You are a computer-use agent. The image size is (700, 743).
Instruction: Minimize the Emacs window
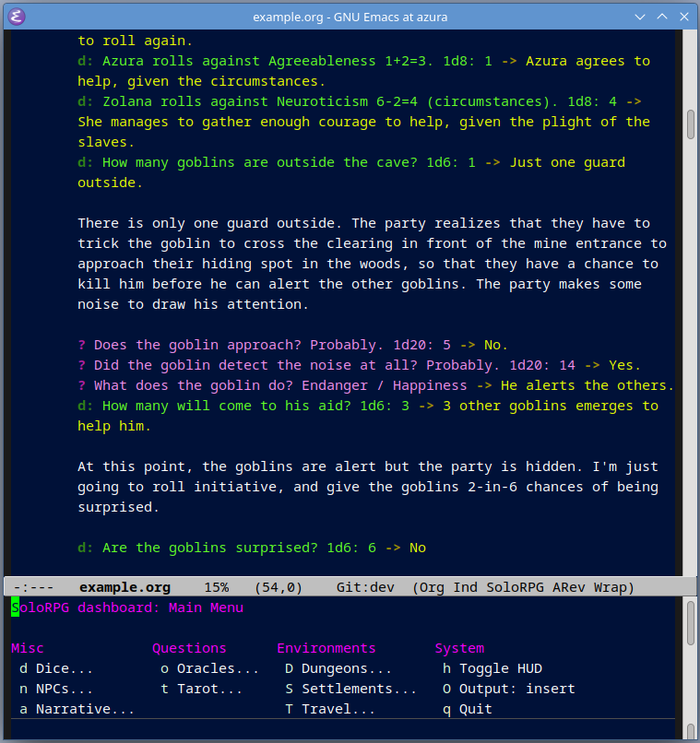(640, 16)
